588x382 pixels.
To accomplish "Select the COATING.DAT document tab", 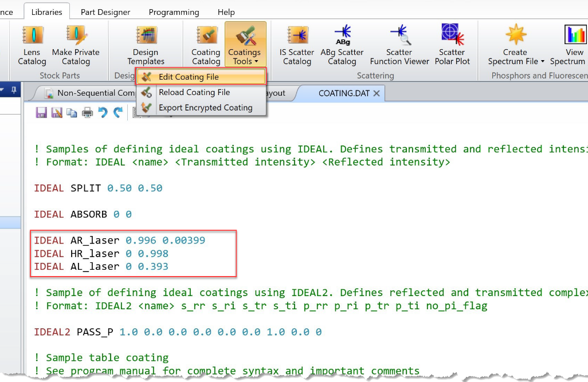I will coord(344,93).
